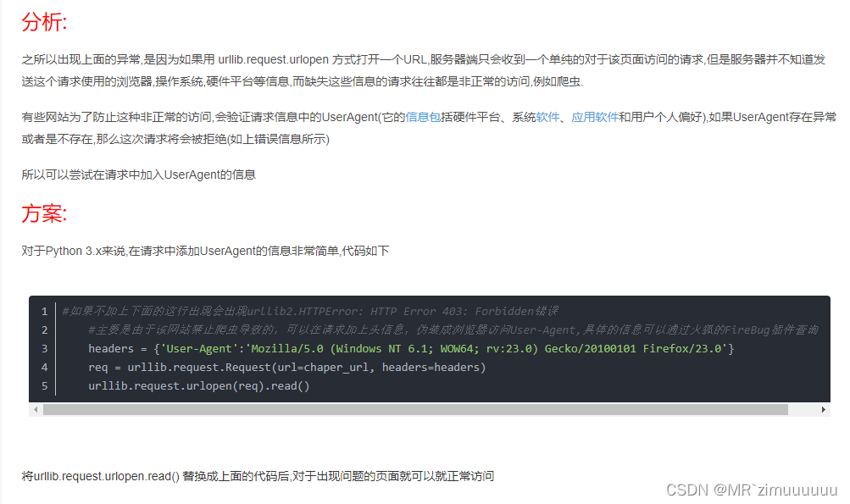Click the paragraph line starting 或者是不存在
This screenshot has height=504, width=850.
175,139
